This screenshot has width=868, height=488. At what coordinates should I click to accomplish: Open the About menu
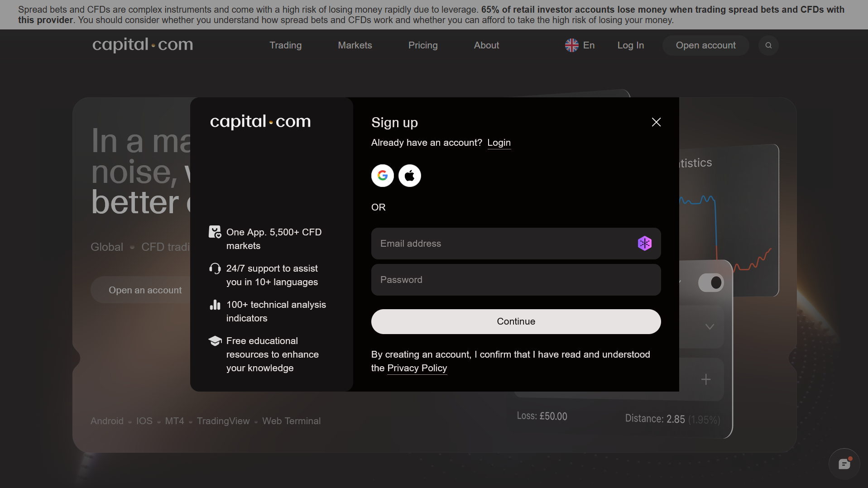pyautogui.click(x=487, y=45)
